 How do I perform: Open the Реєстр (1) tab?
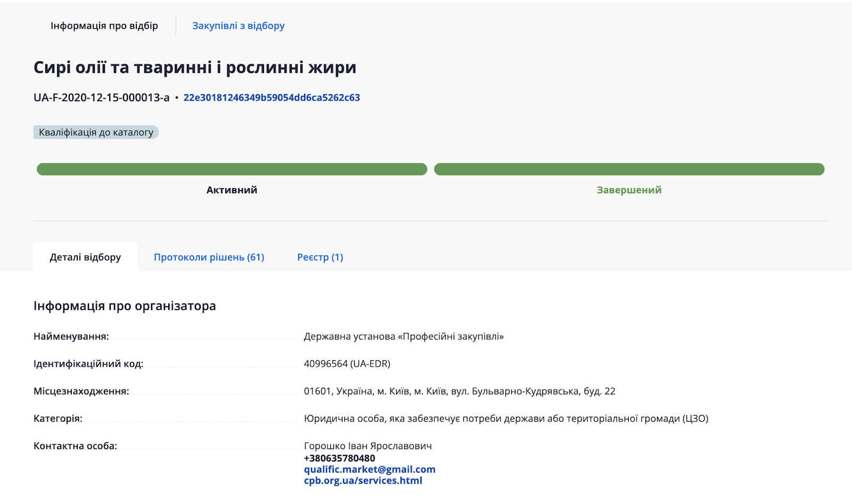pyautogui.click(x=319, y=257)
